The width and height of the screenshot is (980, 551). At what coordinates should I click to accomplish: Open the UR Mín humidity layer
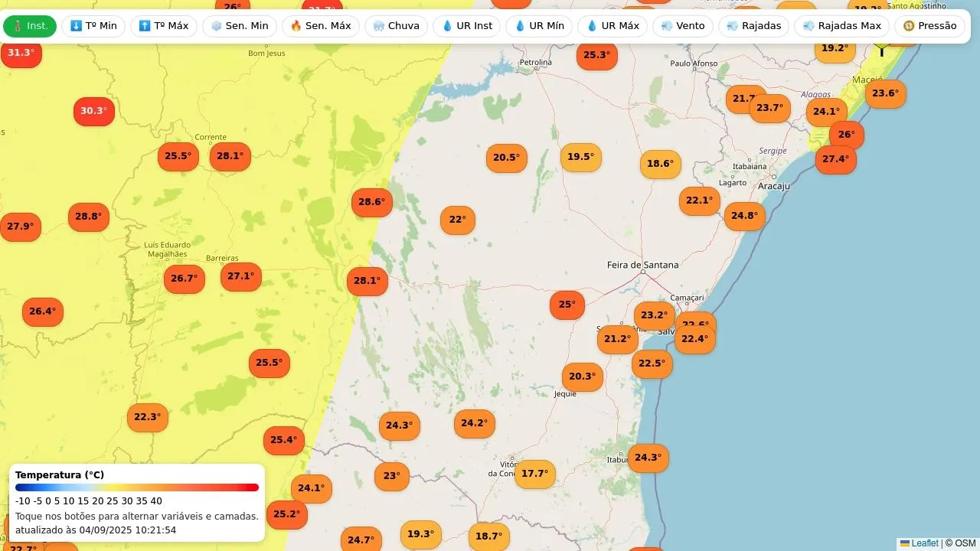(x=539, y=26)
